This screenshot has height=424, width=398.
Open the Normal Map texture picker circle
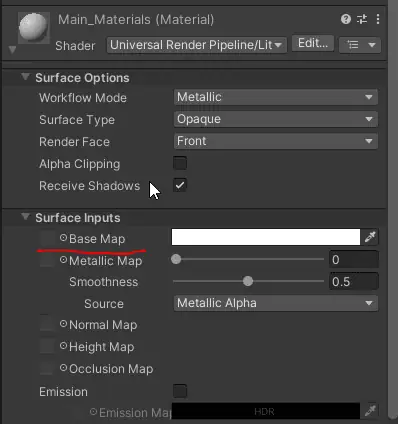pyautogui.click(x=63, y=324)
